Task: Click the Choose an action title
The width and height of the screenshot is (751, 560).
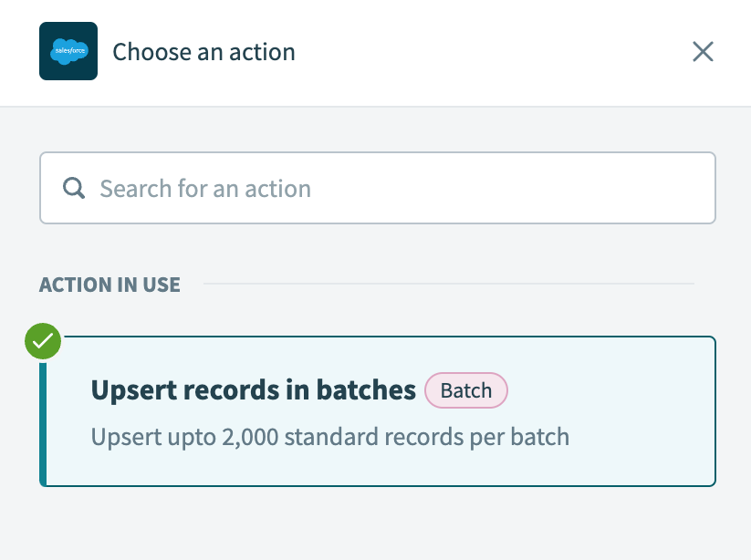Action: 203,51
